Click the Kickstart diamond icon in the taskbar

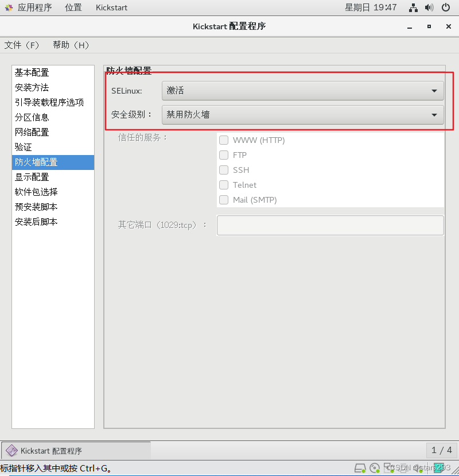click(x=11, y=451)
